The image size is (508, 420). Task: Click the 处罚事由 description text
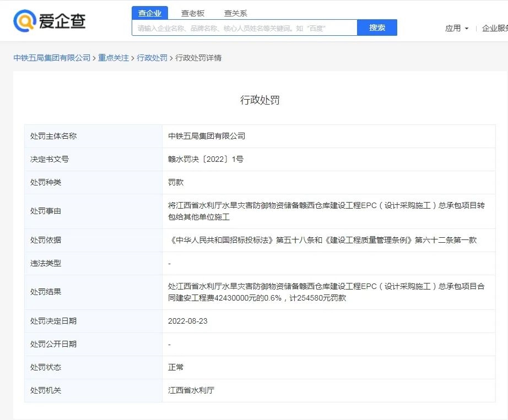point(326,211)
